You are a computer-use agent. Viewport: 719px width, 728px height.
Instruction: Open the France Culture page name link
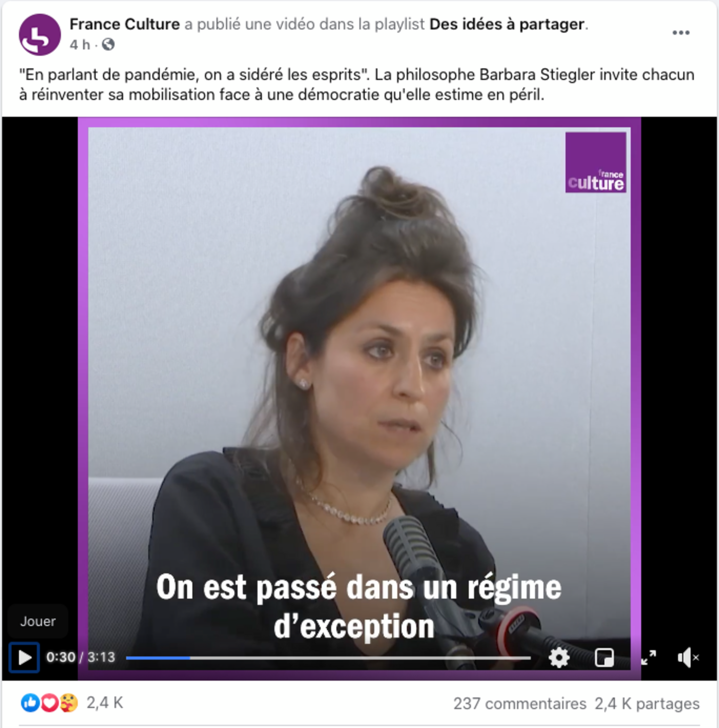[125, 24]
